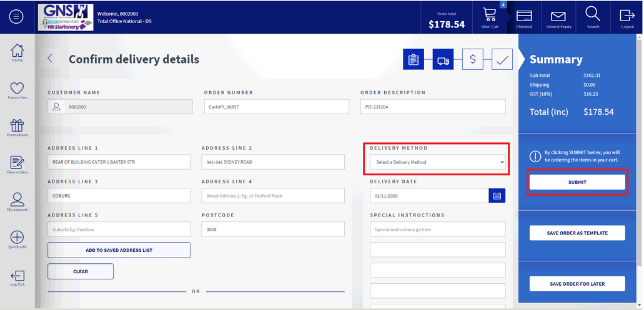Click the back chevron beside page title

51,59
